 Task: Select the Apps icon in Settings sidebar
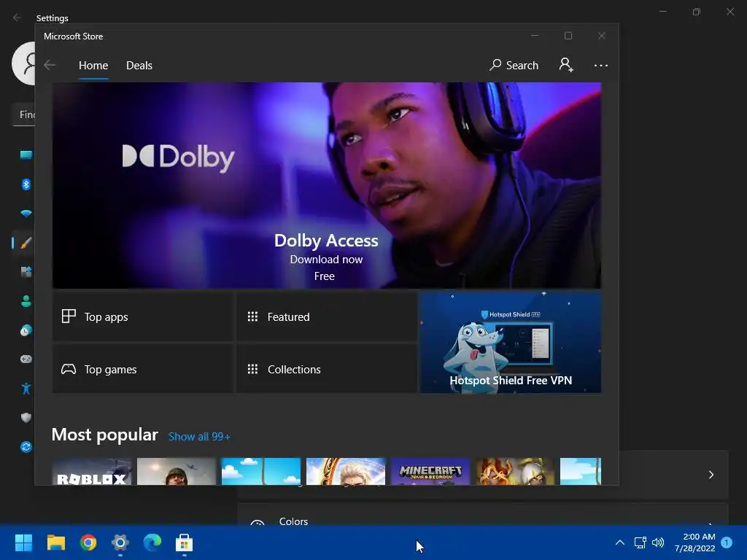point(26,272)
